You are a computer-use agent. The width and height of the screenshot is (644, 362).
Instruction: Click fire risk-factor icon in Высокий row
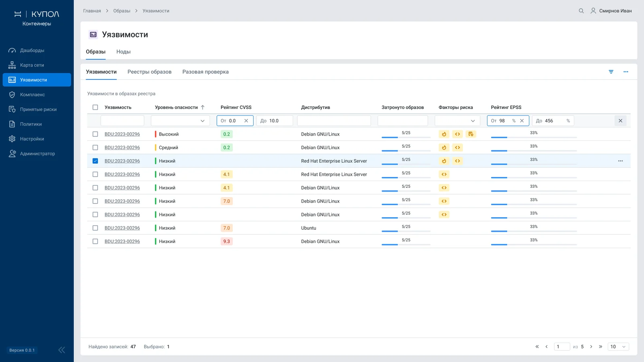click(444, 134)
